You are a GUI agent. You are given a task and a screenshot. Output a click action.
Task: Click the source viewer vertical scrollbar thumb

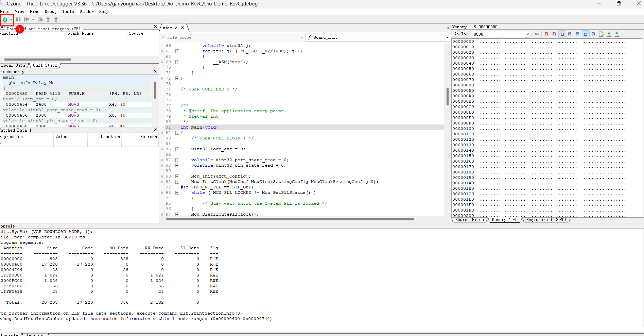tap(447, 97)
